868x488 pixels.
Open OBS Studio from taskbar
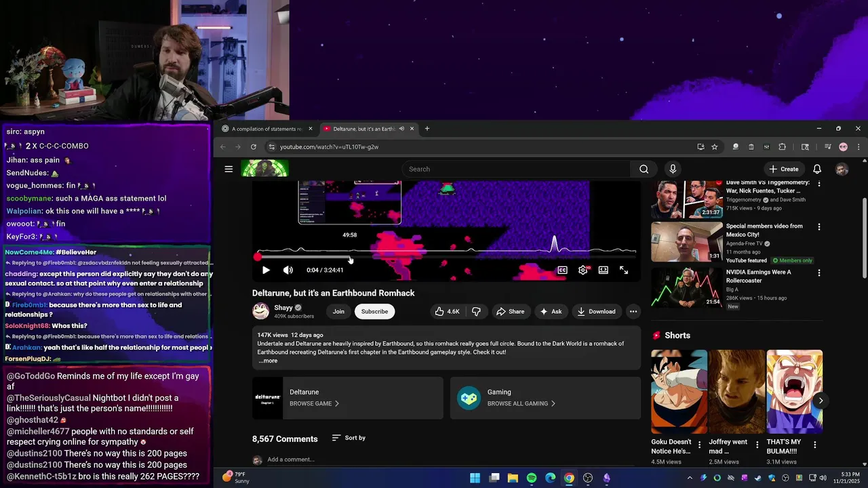(588, 478)
